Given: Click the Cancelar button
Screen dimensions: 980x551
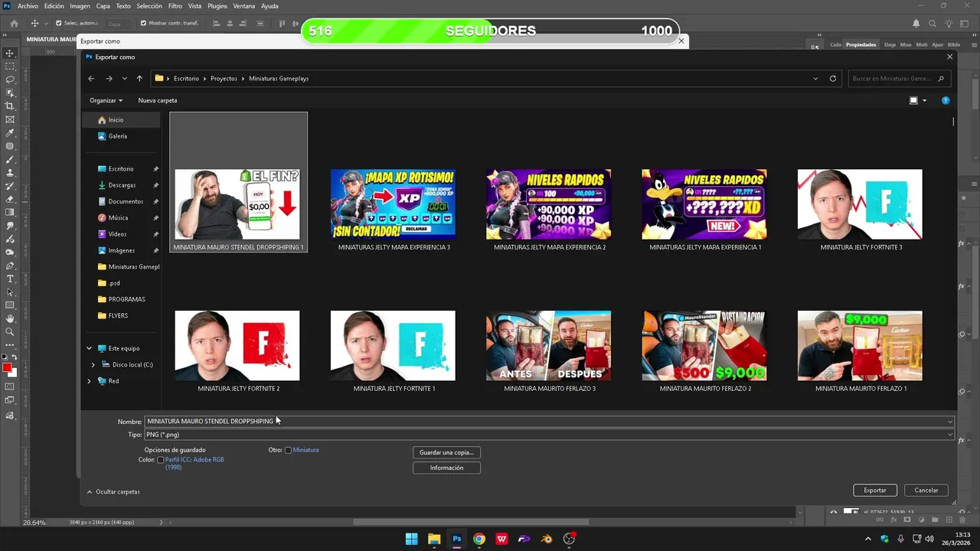Looking at the screenshot, I should coord(926,490).
